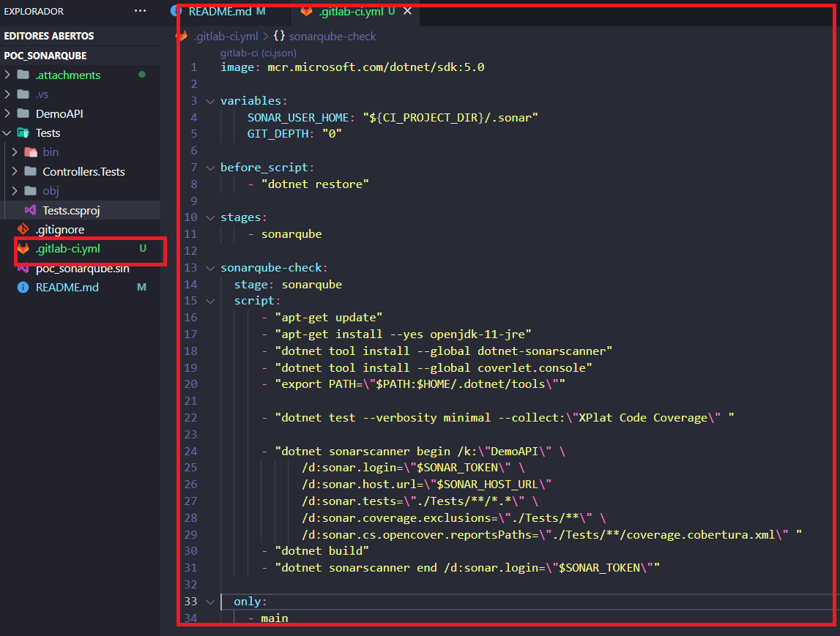Viewport: 840px width, 636px height.
Task: Expand the EDITORES ABERTOS section header
Action: pos(81,36)
